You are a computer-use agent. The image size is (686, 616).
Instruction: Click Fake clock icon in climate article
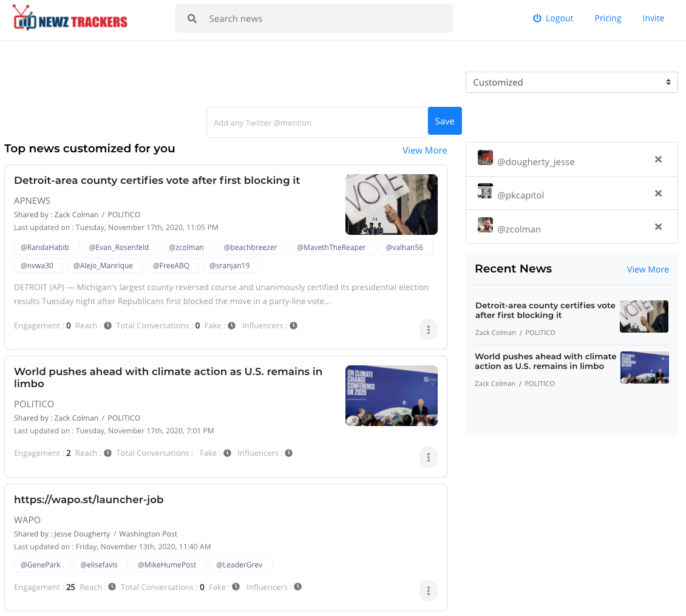pyautogui.click(x=227, y=453)
